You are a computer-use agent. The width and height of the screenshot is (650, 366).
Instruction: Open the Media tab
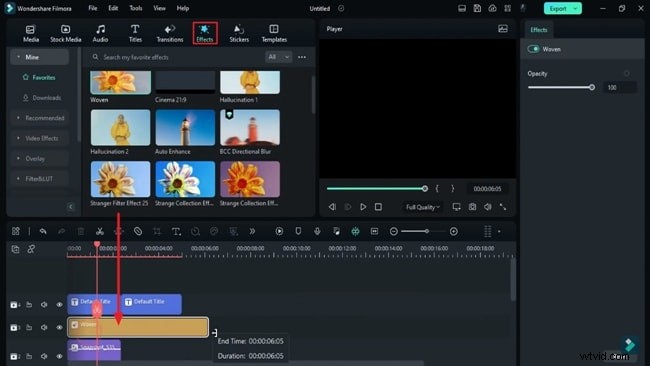pyautogui.click(x=31, y=33)
